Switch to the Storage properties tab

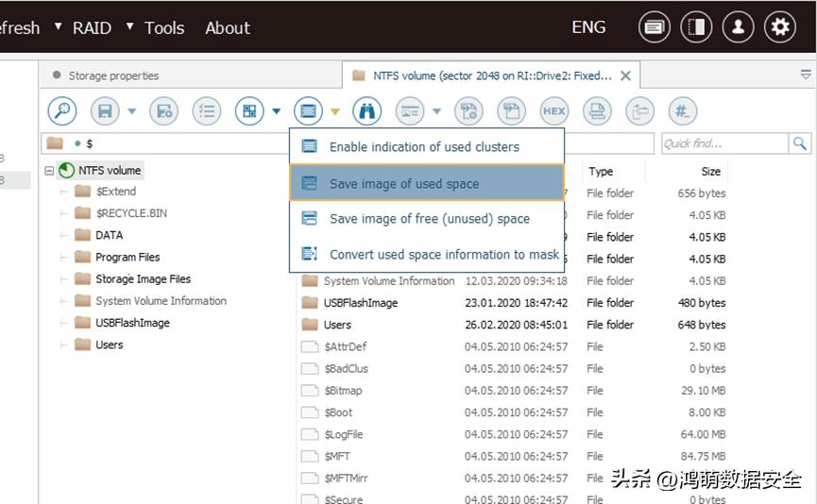coord(113,76)
